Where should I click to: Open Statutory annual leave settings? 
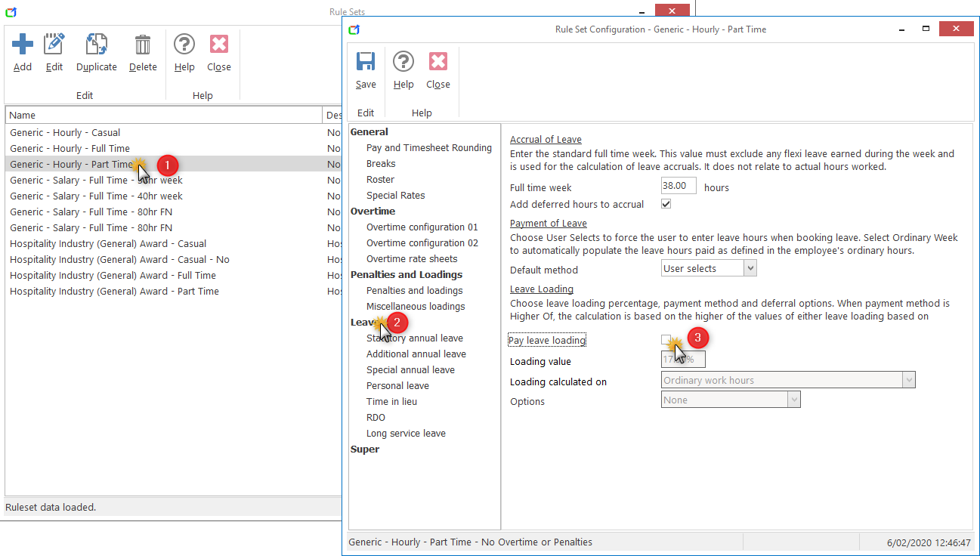pyautogui.click(x=415, y=338)
